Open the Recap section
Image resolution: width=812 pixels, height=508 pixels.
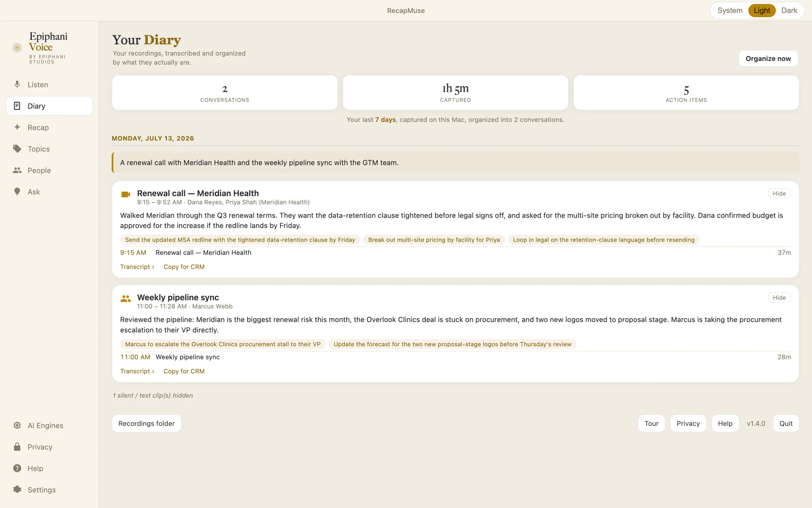[x=49, y=127]
